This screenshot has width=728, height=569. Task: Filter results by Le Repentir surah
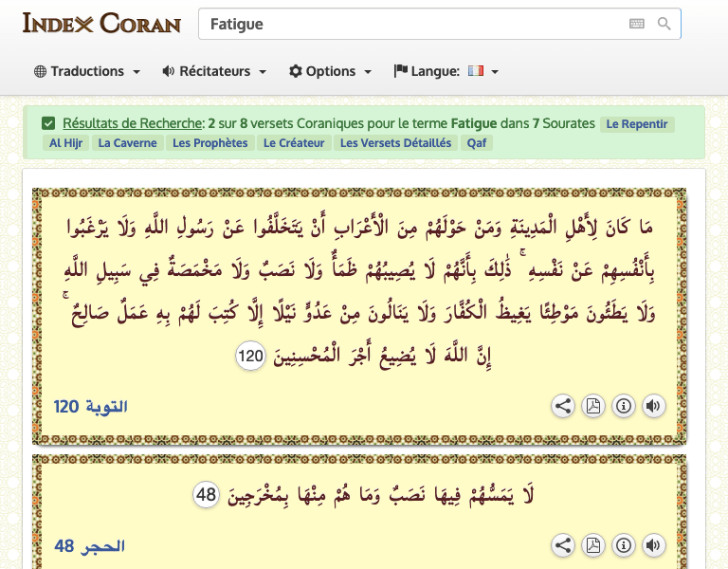[637, 124]
